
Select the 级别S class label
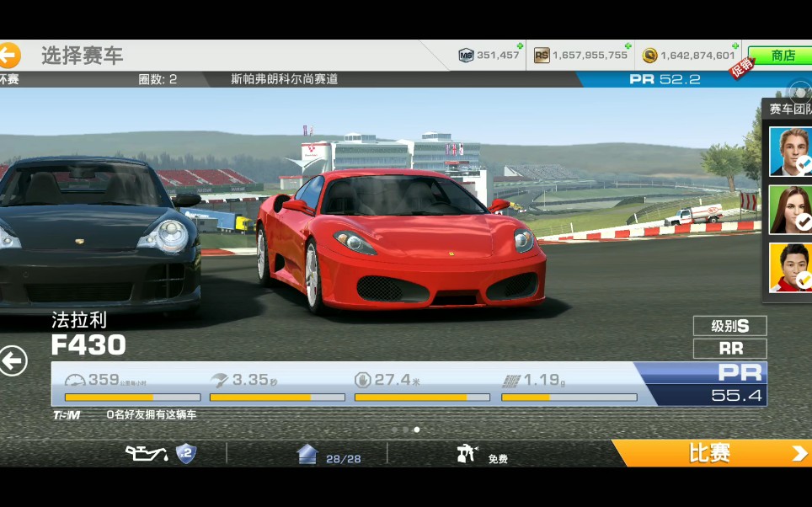(x=729, y=326)
